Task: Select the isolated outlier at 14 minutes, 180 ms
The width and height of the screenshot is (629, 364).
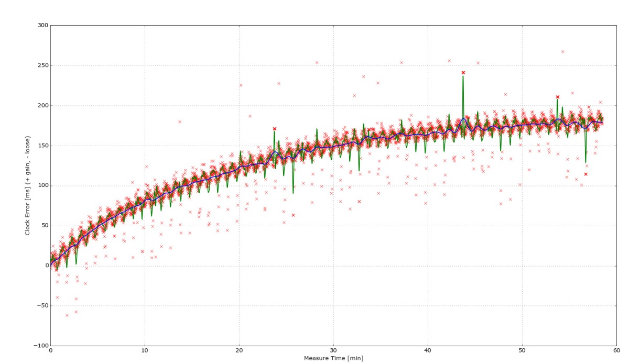Action: pos(179,122)
